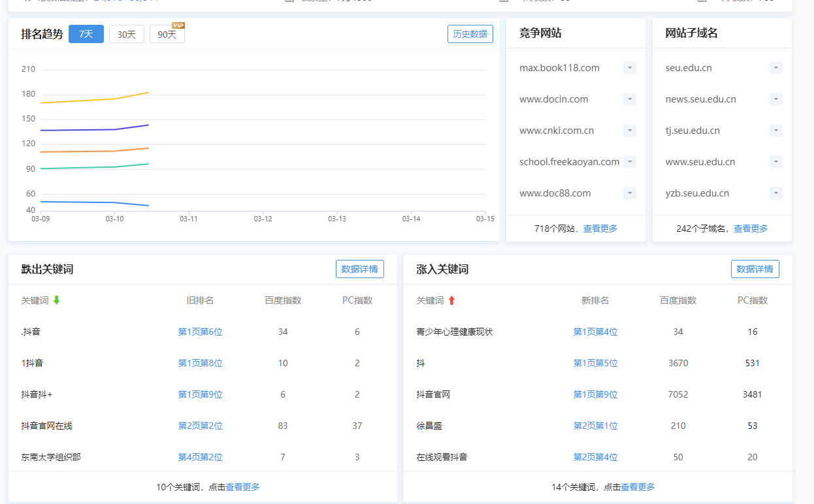
Task: Select the 90天 VIP tab
Action: 167,34
